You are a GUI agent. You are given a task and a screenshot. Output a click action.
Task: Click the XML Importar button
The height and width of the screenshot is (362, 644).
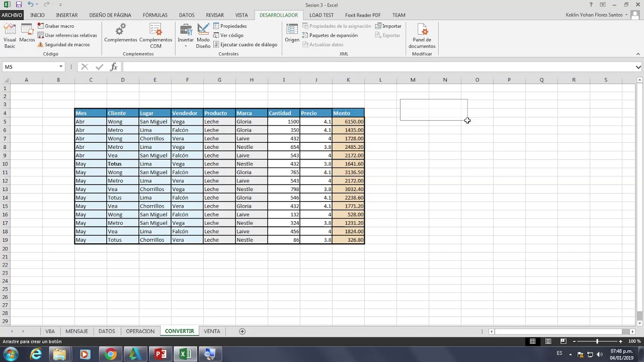388,26
